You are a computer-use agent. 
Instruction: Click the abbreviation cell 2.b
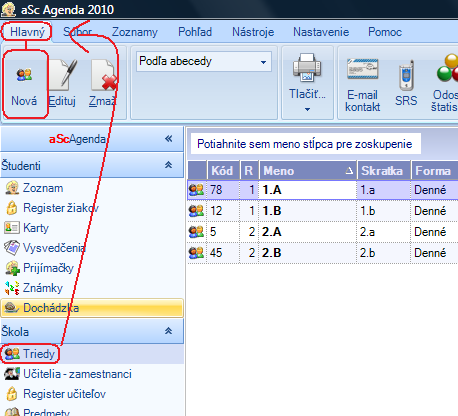tap(384, 253)
